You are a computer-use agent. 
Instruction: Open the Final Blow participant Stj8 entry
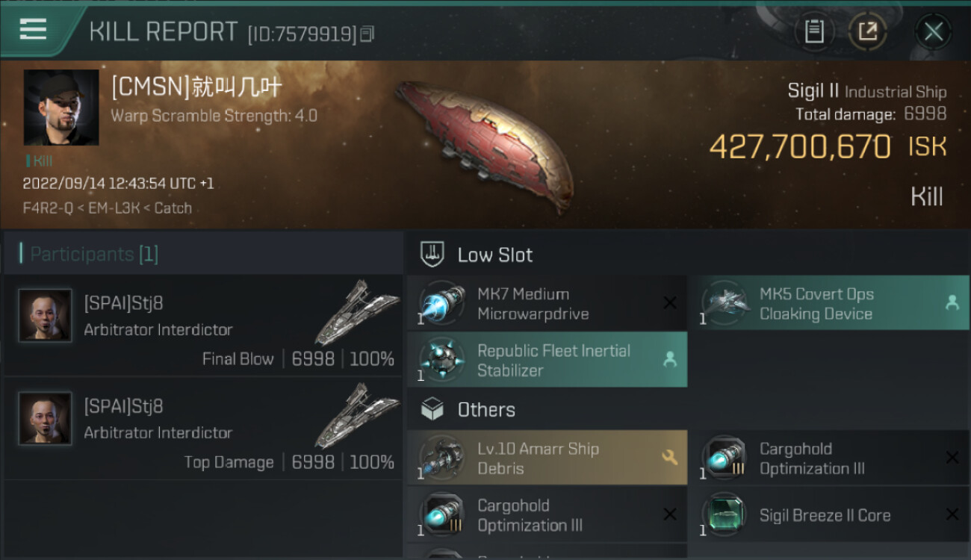point(203,326)
